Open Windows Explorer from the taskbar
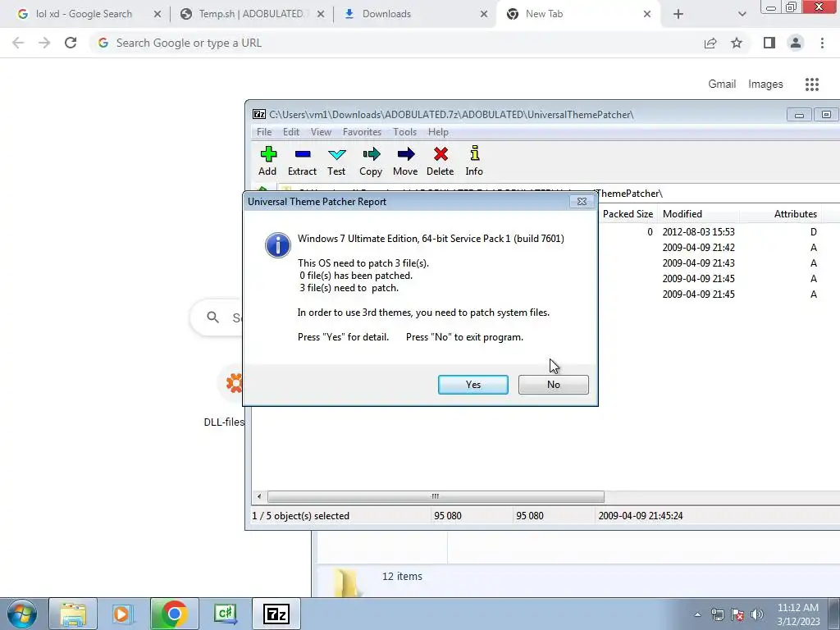This screenshot has width=840, height=630. coord(73,614)
